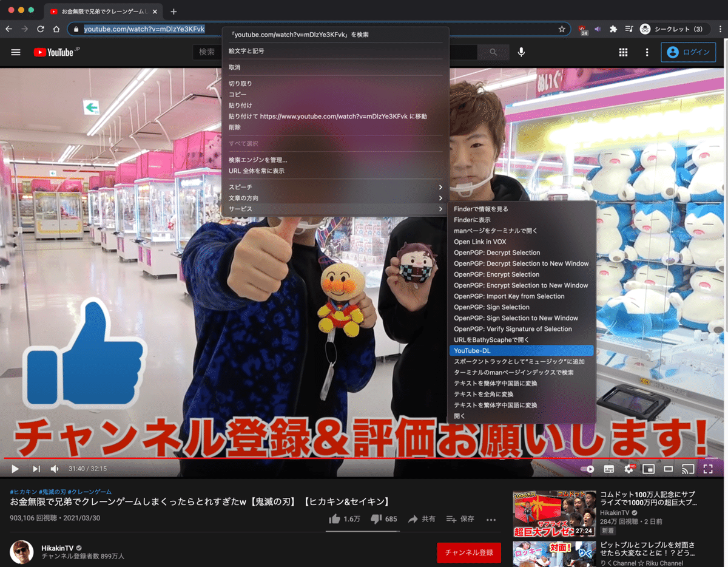Mute tab audio via the browser speaker icon

(x=597, y=29)
